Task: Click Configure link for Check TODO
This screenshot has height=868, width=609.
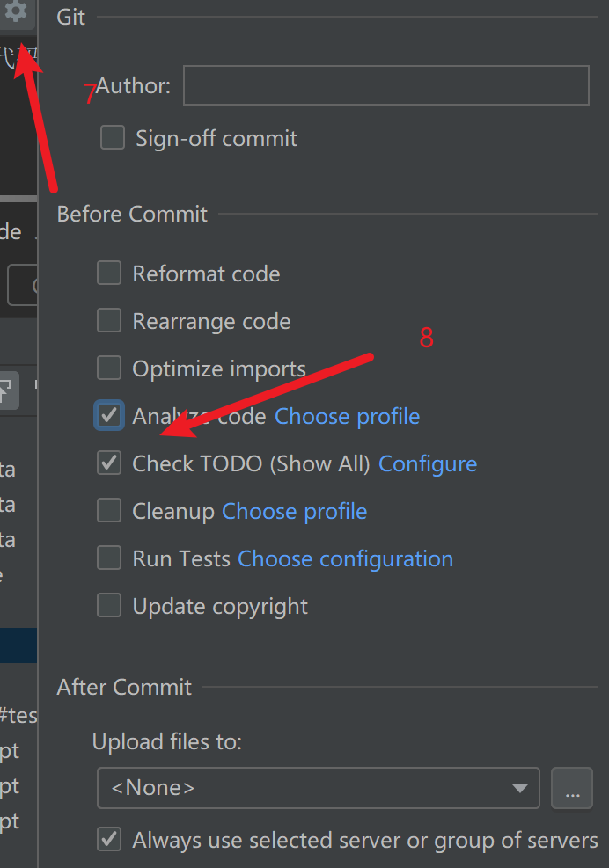Action: (428, 463)
